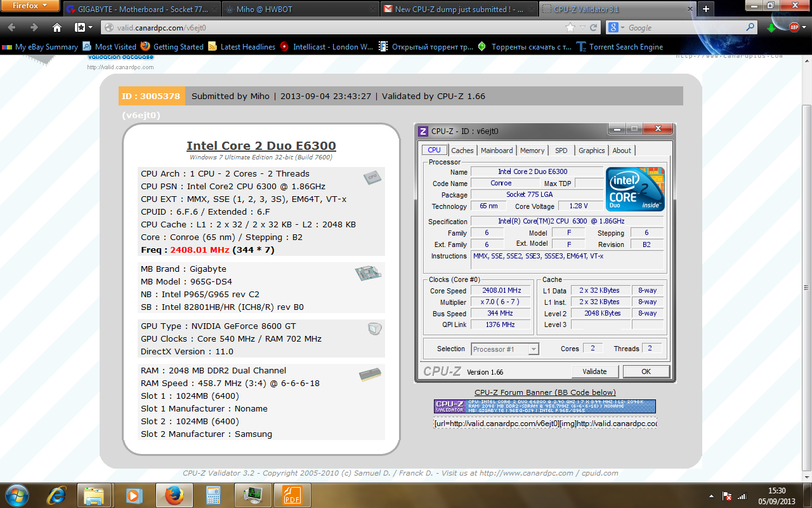The image size is (812, 508).
Task: Click into the Google search box
Action: [685, 28]
